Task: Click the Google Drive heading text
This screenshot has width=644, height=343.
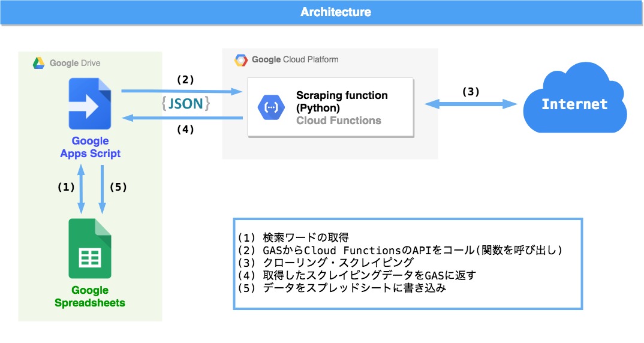Action: (x=75, y=63)
